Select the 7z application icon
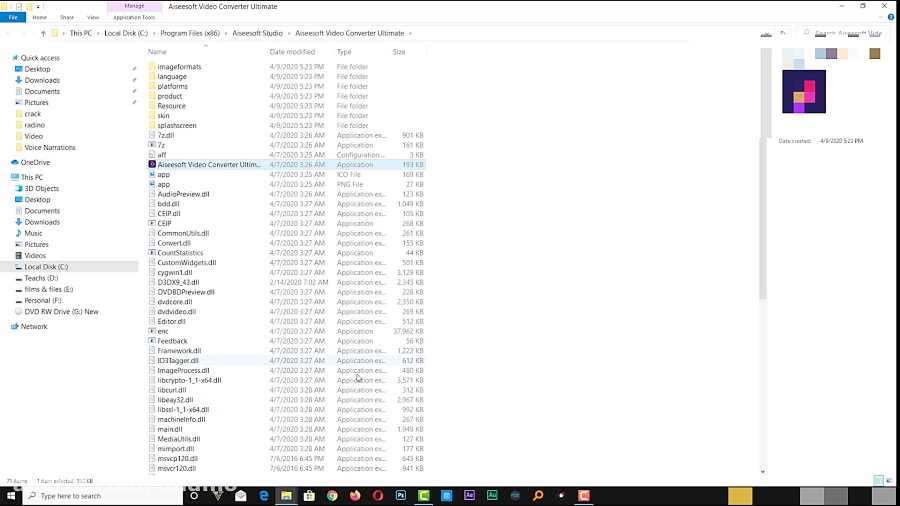Image resolution: width=900 pixels, height=506 pixels. point(152,145)
